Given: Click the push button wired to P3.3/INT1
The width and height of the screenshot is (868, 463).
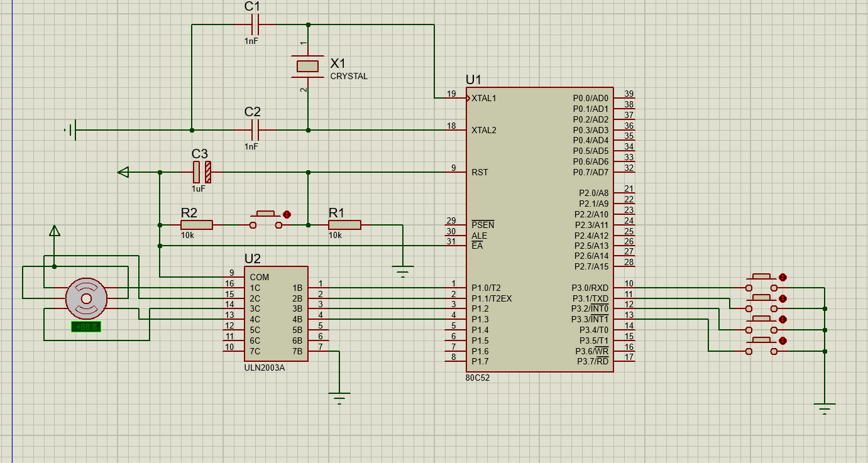Looking at the screenshot, I should pyautogui.click(x=762, y=346).
